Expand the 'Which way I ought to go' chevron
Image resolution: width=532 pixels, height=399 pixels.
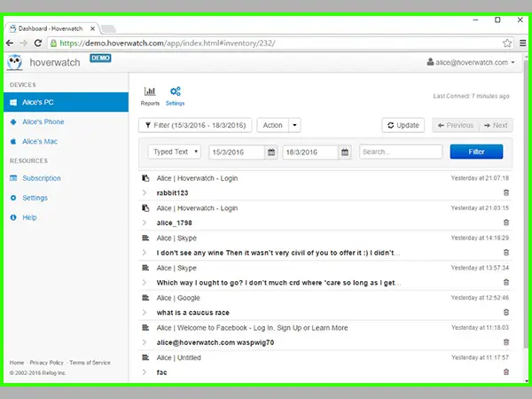(x=145, y=282)
